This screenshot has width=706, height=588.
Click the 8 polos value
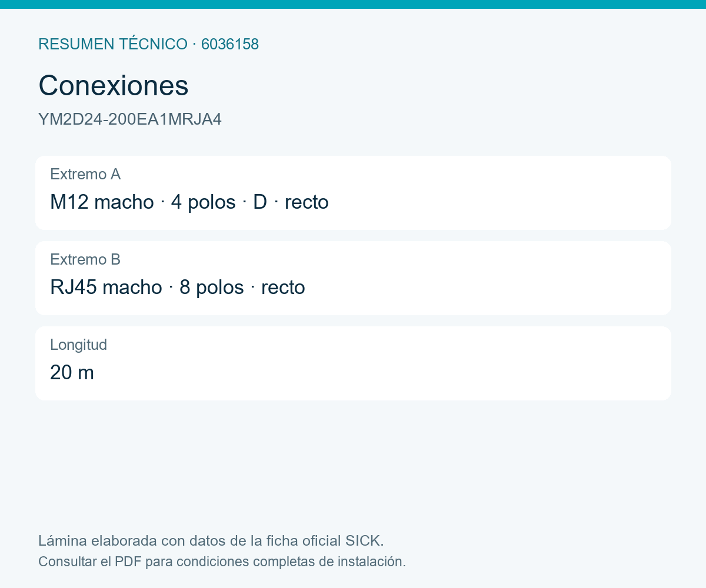pyautogui.click(x=212, y=288)
